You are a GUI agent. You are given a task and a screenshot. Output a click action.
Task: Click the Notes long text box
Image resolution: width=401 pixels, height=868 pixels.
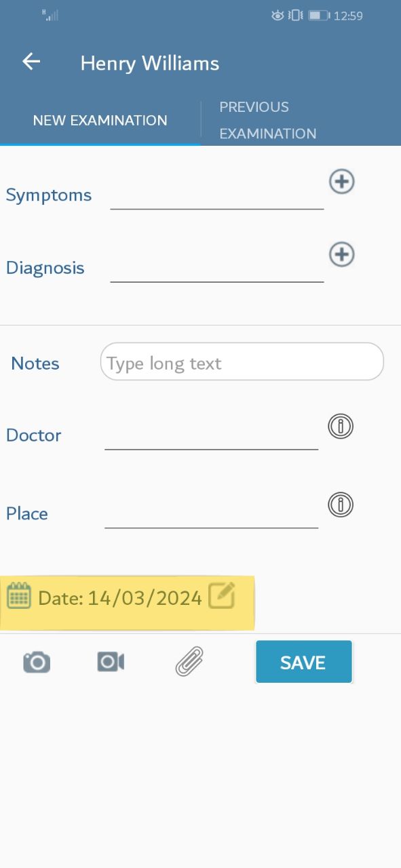[242, 361]
